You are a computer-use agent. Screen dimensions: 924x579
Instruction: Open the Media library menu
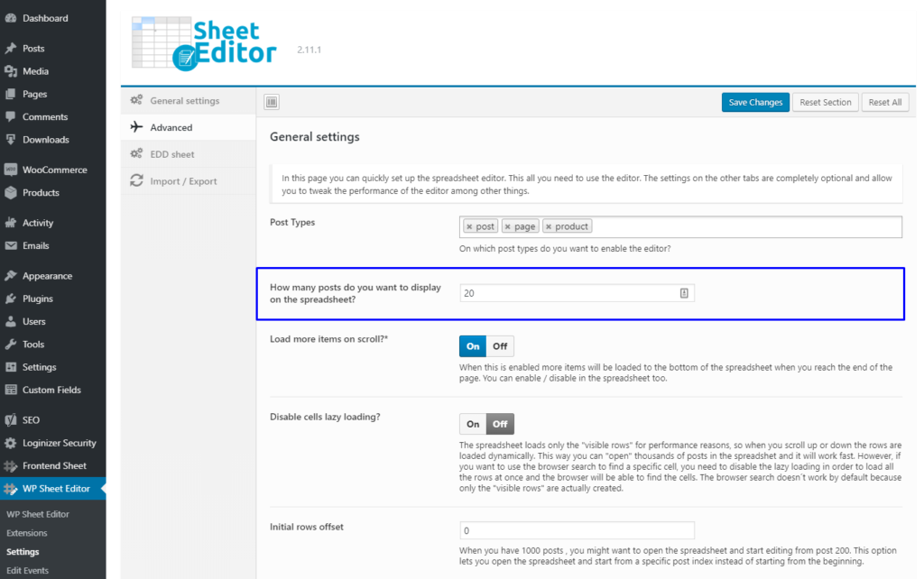(35, 71)
